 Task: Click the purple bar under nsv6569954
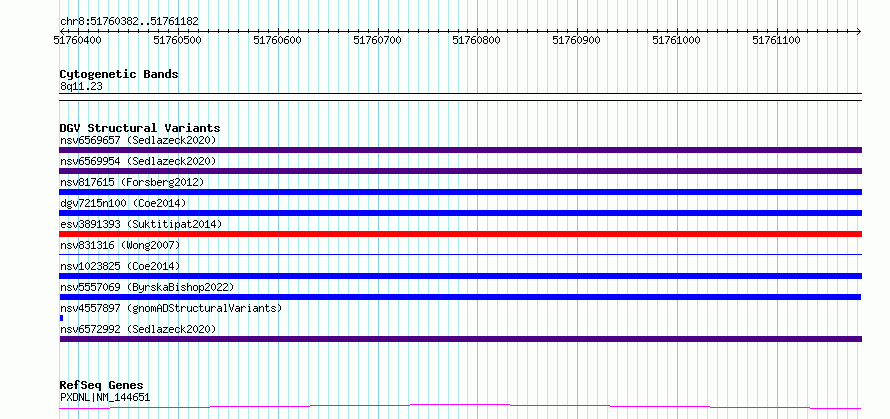click(460, 171)
